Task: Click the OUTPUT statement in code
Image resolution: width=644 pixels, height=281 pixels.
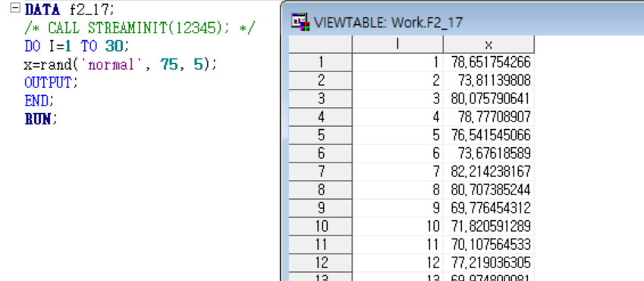Action: click(51, 83)
